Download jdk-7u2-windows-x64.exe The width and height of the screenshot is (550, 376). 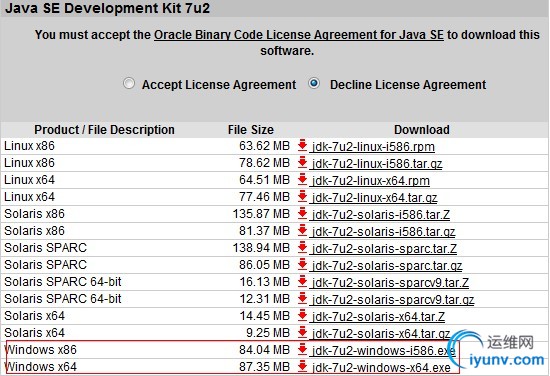tap(381, 367)
